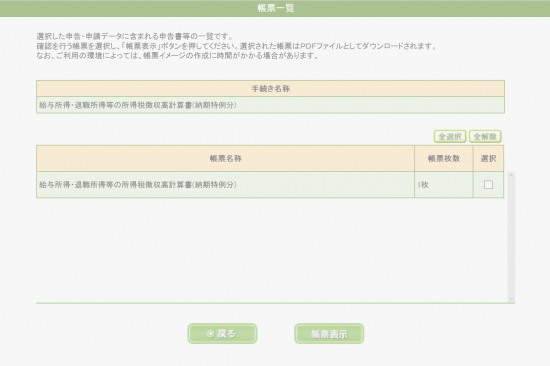Click the first line of instruction text
The width and height of the screenshot is (550, 366).
pyautogui.click(x=135, y=36)
